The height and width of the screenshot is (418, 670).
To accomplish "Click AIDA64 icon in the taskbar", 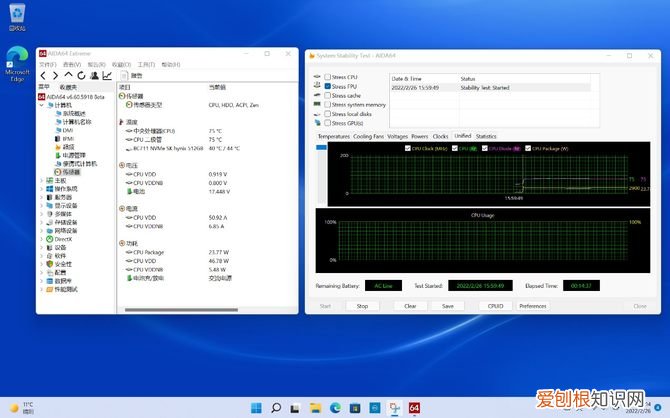I will pyautogui.click(x=413, y=408).
